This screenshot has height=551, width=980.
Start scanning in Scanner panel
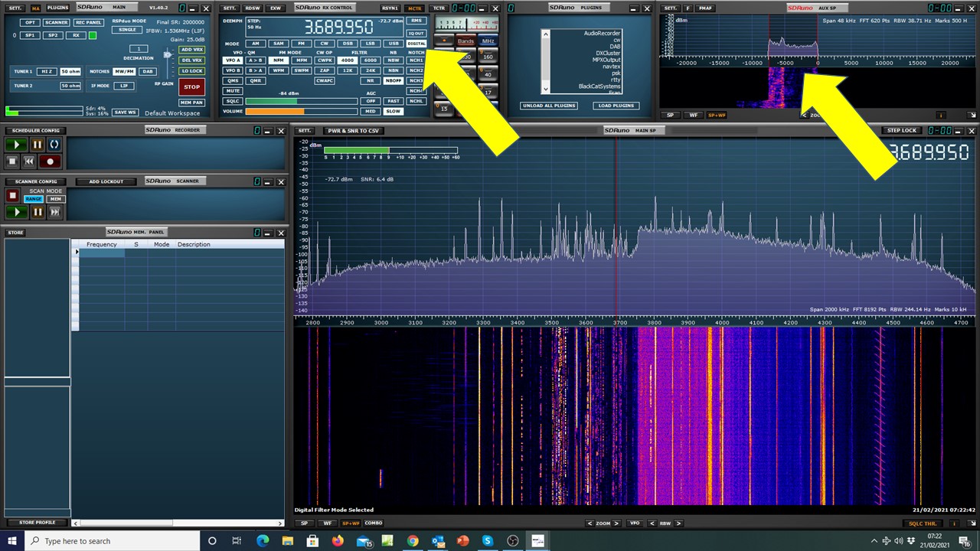(15, 212)
